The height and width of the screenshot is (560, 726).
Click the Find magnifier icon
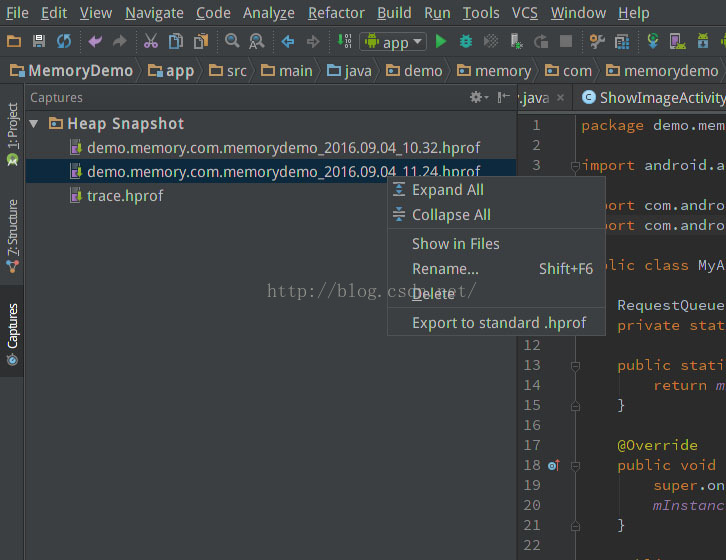(x=232, y=42)
